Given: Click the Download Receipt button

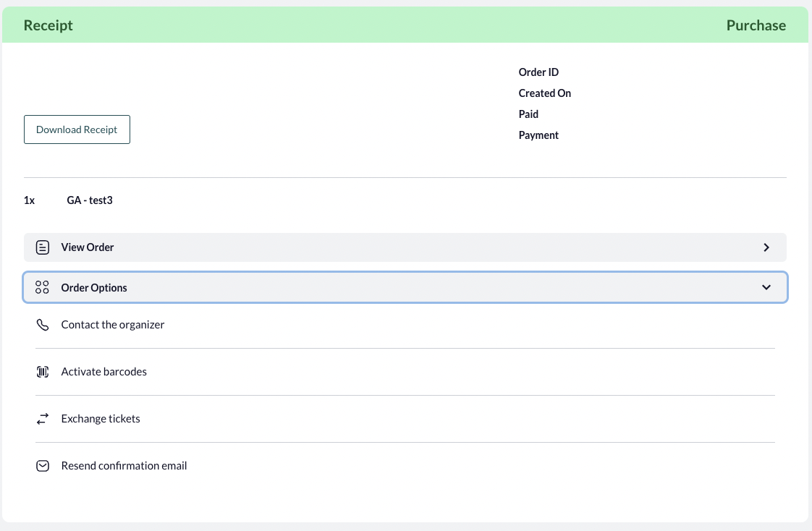Looking at the screenshot, I should point(77,129).
